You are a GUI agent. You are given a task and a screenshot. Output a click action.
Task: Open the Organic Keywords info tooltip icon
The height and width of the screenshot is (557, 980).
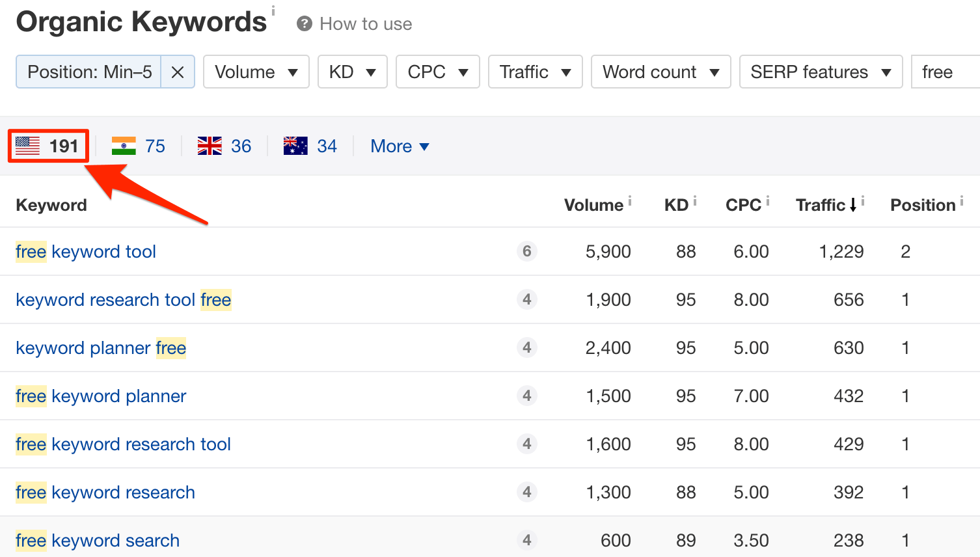tap(272, 9)
